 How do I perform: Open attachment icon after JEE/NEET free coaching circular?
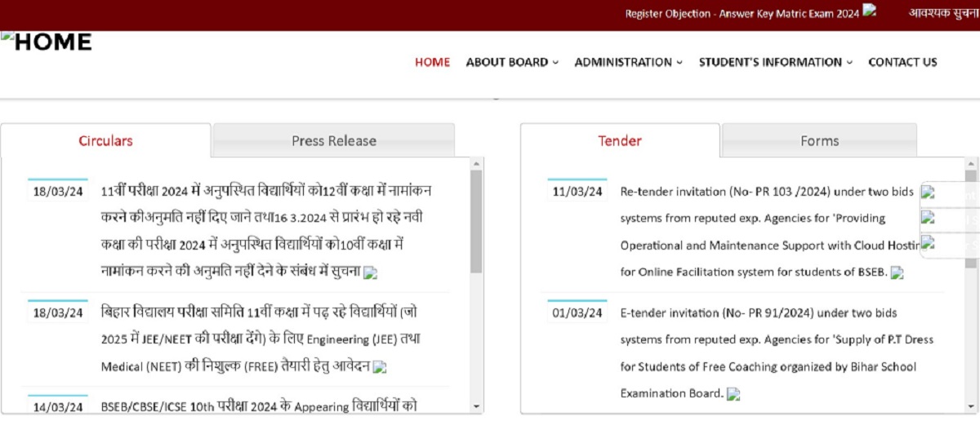point(380,368)
